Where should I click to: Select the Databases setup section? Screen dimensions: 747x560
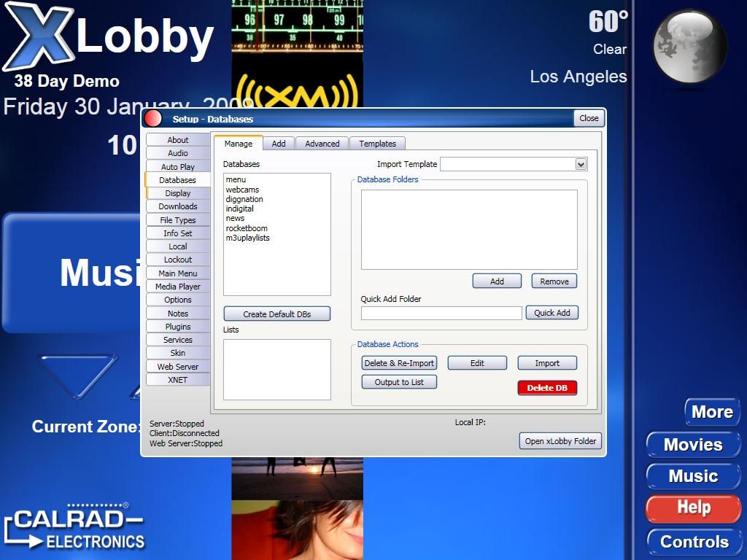pyautogui.click(x=177, y=180)
